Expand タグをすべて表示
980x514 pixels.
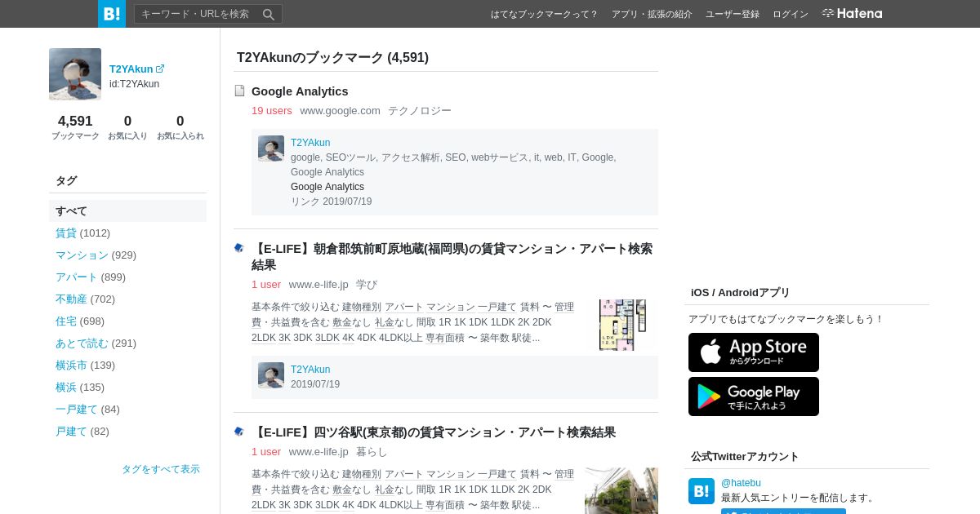pos(161,469)
